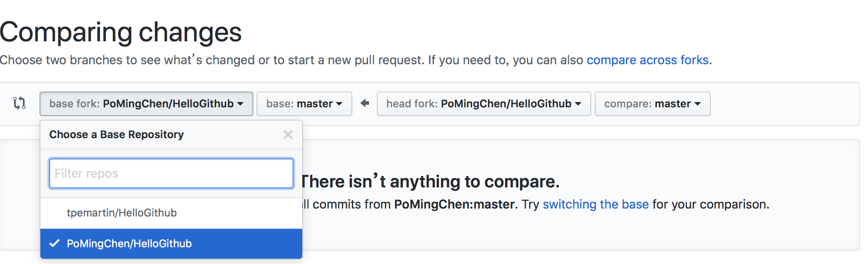This screenshot has height=264, width=868.
Task: Open the compare: master branch dropdown
Action: pyautogui.click(x=652, y=104)
